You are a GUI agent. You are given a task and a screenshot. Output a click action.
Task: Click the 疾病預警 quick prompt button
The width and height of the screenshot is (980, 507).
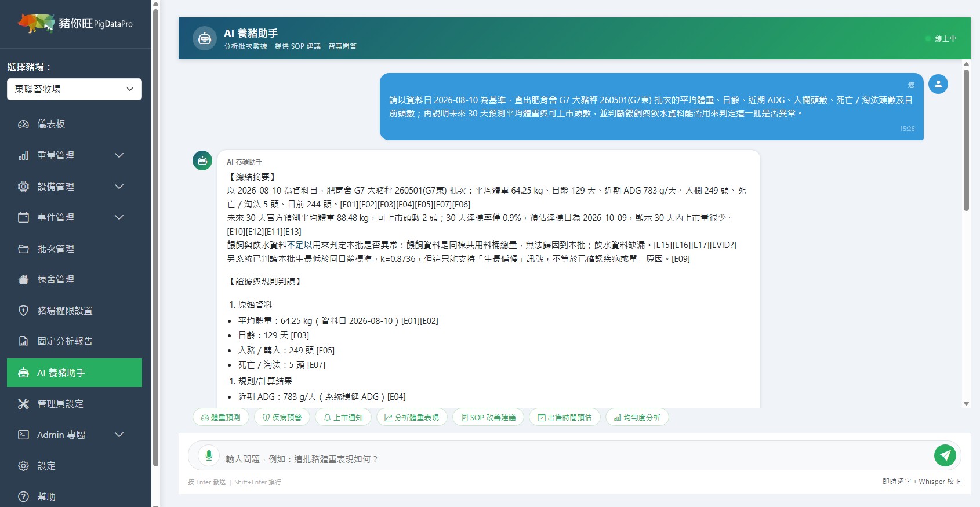[x=282, y=417]
